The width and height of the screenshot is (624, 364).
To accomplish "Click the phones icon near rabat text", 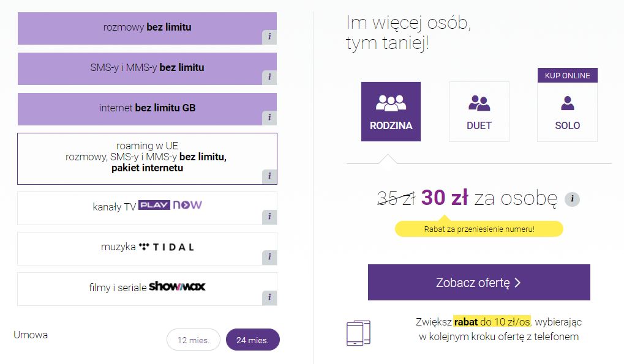I will tap(359, 333).
